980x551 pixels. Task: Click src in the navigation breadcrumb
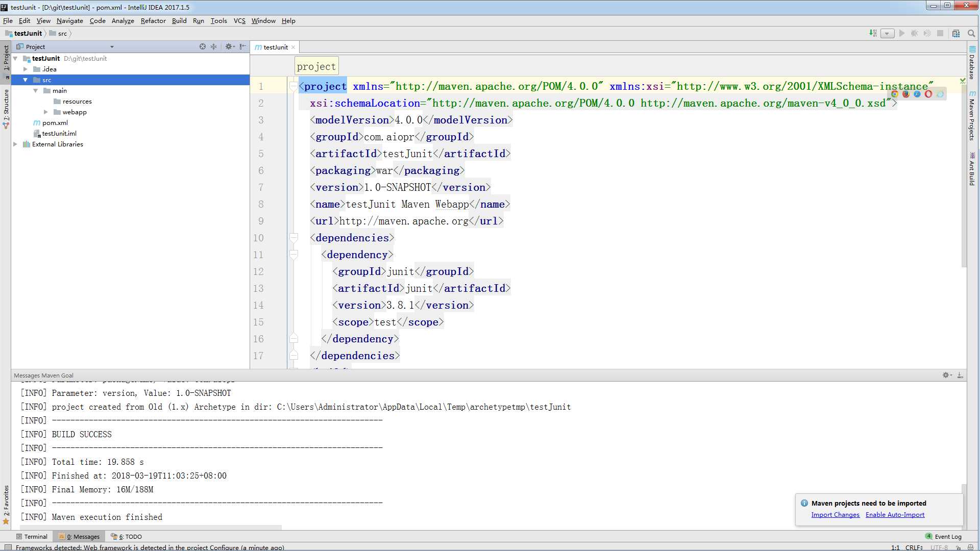(58, 33)
